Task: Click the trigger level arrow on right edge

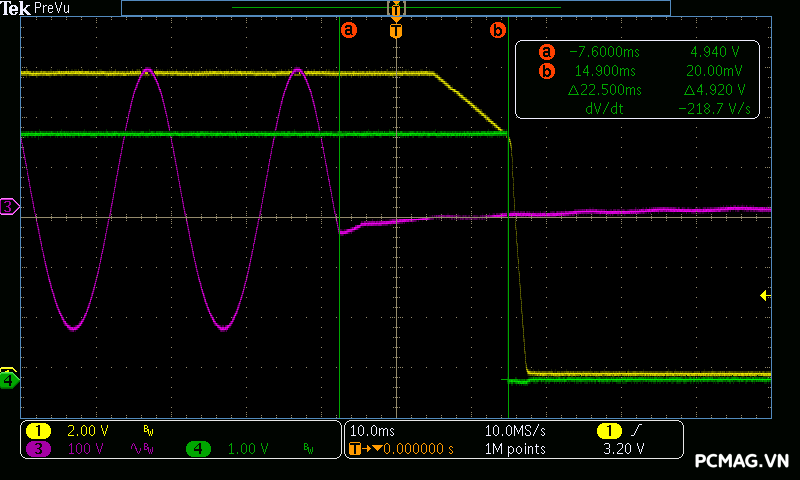Action: 765,295
